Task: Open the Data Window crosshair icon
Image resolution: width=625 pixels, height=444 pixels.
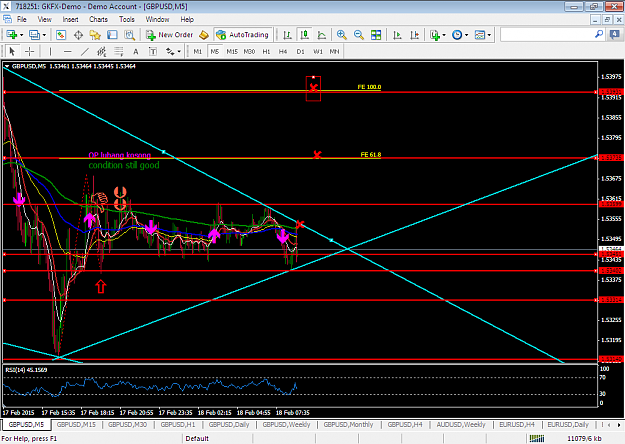Action: point(79,35)
